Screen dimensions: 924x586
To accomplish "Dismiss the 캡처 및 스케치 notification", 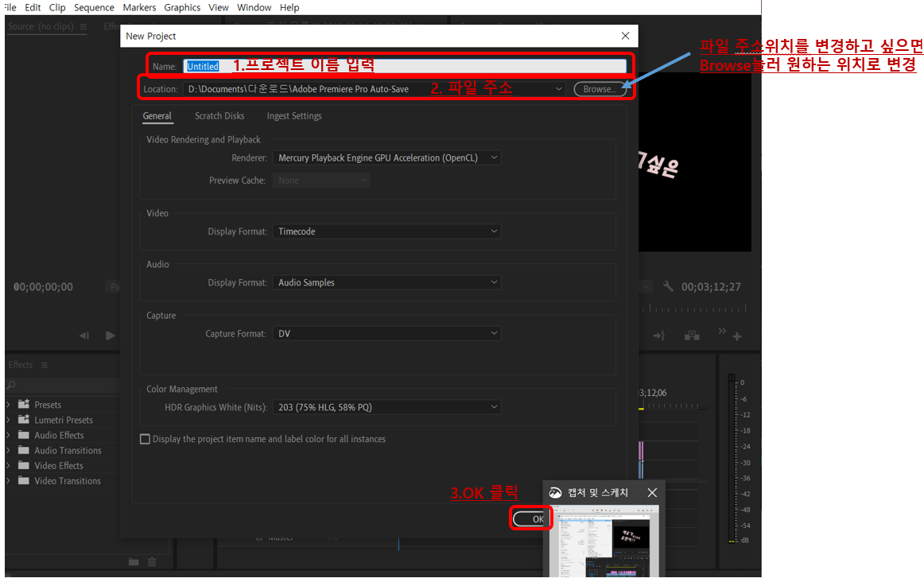I will pos(652,492).
